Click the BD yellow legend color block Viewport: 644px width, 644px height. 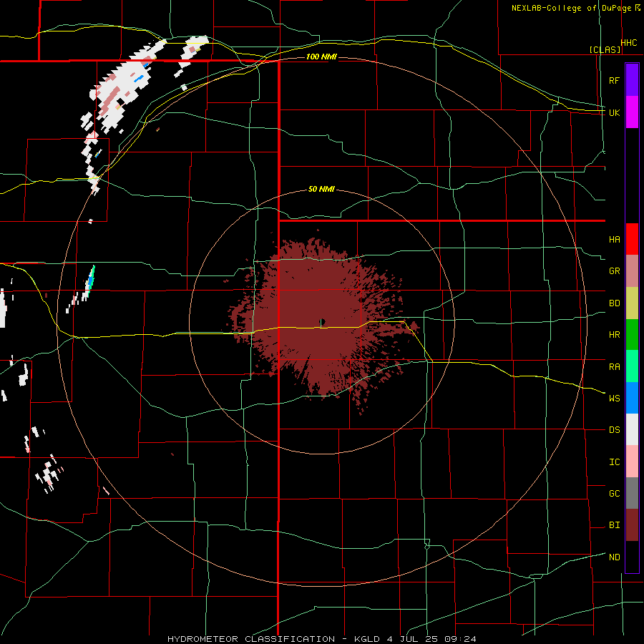pyautogui.click(x=632, y=303)
